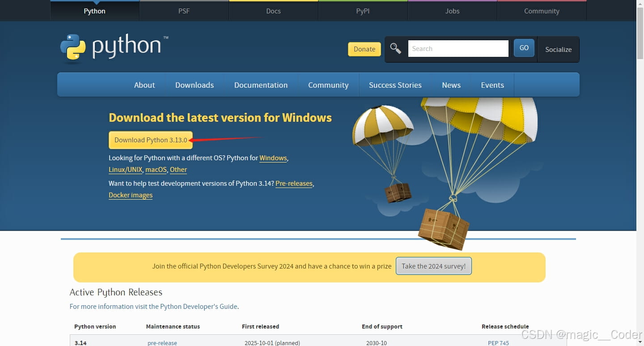Viewport: 644px width, 346px height.
Task: Open the PSF tab in top bar
Action: (184, 11)
